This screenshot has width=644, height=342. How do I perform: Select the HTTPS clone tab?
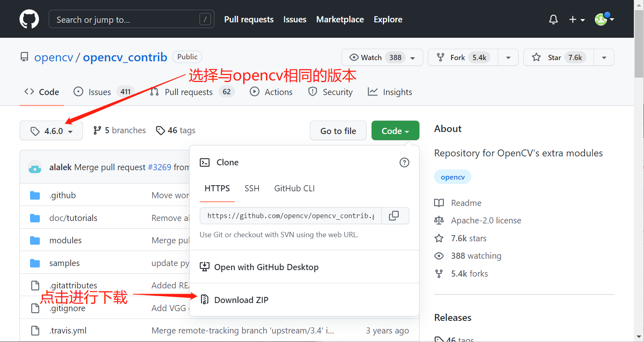[x=217, y=188]
